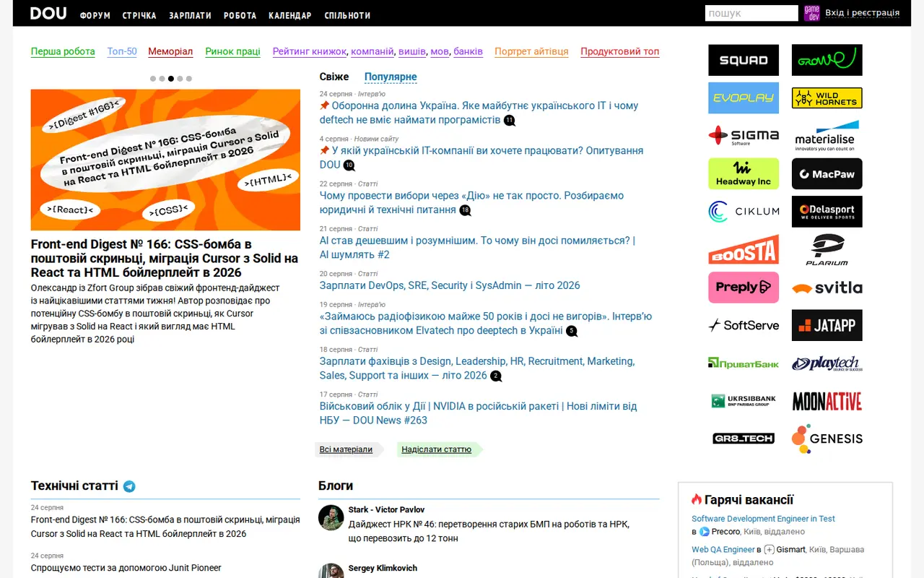Open Software Development Engineer in Test vacancy
This screenshot has height=578, width=924.
(x=763, y=519)
